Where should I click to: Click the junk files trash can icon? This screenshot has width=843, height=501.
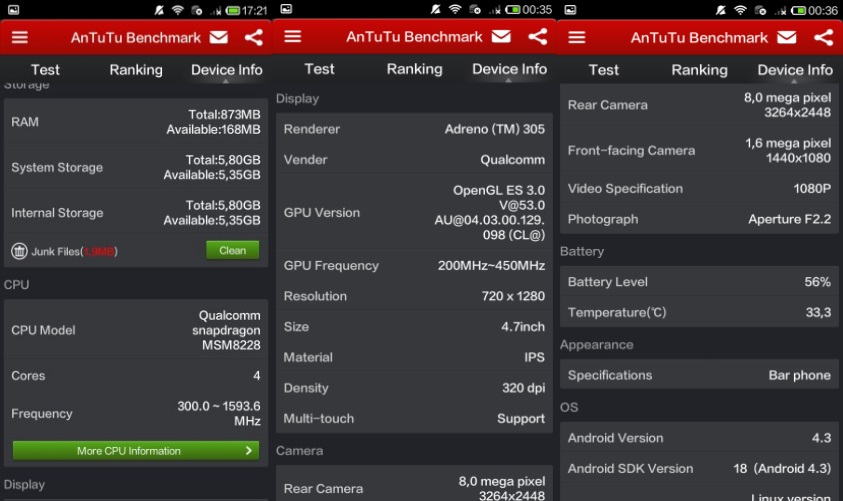click(x=19, y=251)
